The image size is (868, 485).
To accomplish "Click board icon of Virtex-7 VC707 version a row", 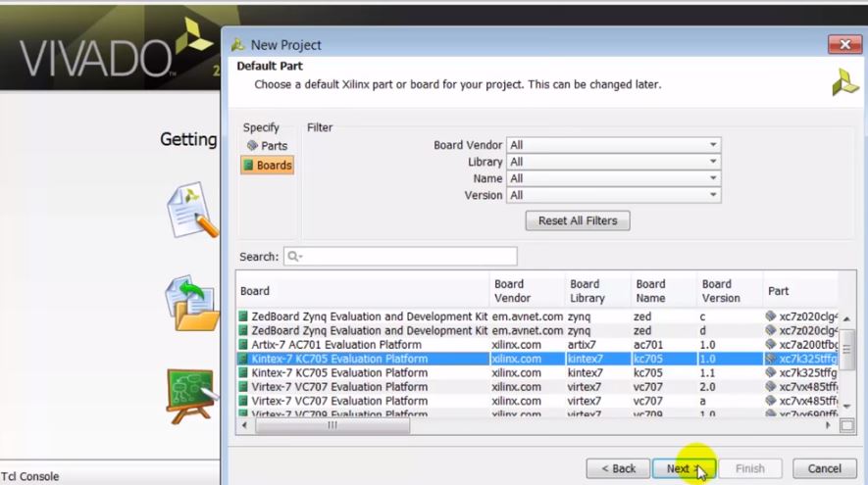I will [243, 401].
